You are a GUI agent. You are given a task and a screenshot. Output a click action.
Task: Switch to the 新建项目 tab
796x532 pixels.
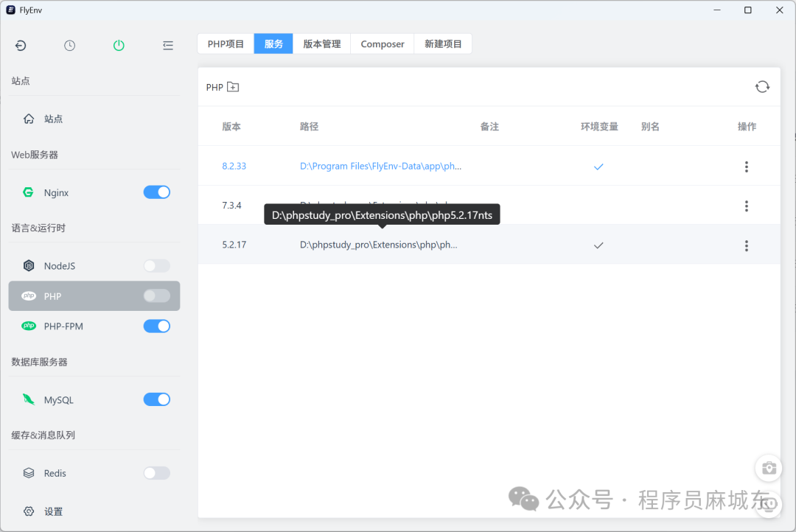[x=443, y=43]
